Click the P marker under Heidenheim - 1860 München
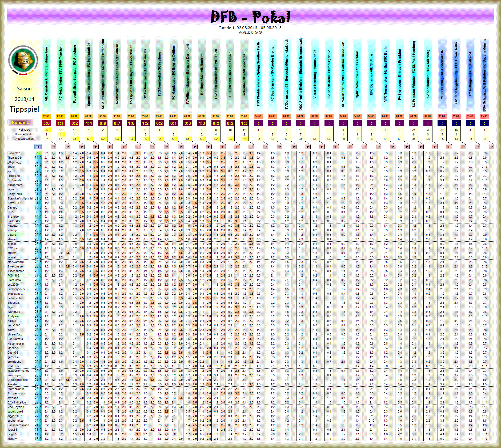 click(x=67, y=147)
